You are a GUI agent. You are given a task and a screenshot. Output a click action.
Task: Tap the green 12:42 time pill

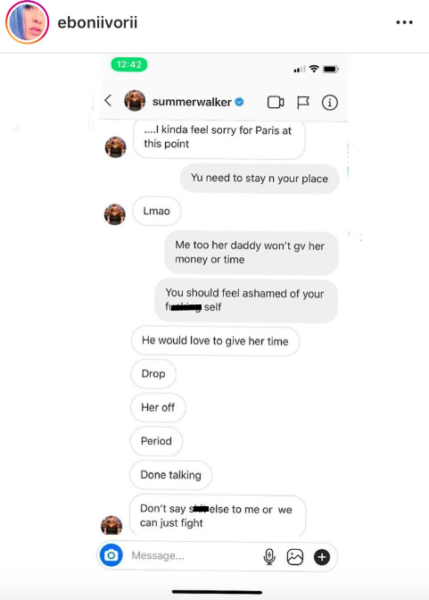click(x=129, y=64)
